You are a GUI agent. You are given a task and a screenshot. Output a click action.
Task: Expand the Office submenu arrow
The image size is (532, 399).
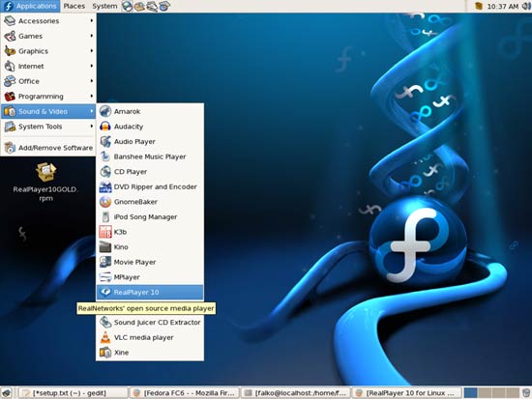tap(92, 81)
